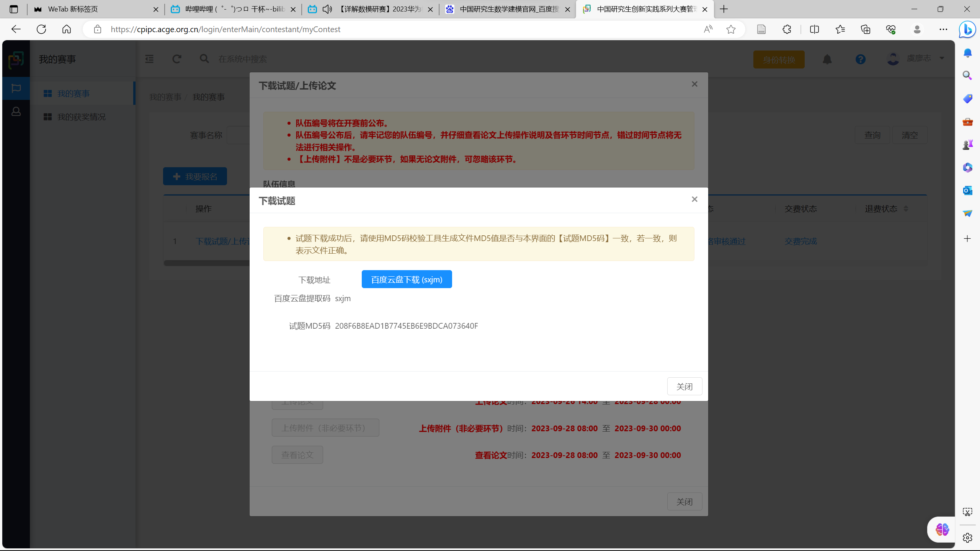Click the flag icon in left rail

pos(16,88)
